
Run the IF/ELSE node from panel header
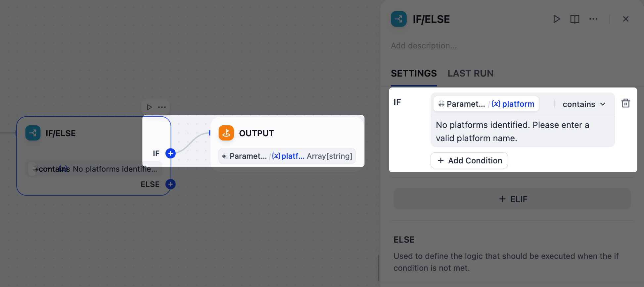tap(557, 19)
